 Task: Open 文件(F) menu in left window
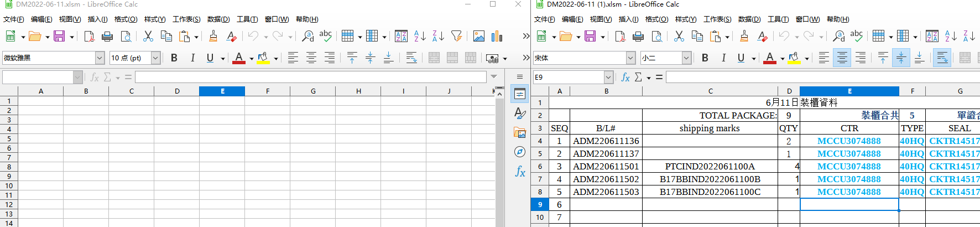click(14, 19)
